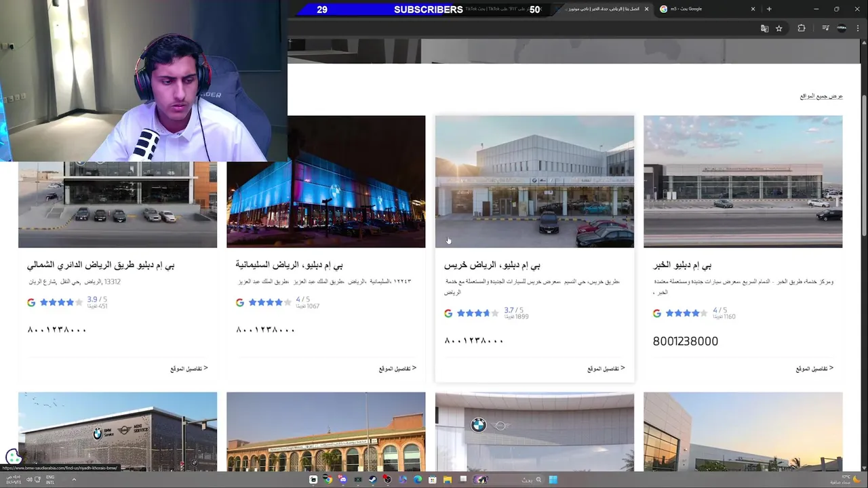Click the ENG INTL language indicator
Screen dimensions: 868x488
[50, 480]
